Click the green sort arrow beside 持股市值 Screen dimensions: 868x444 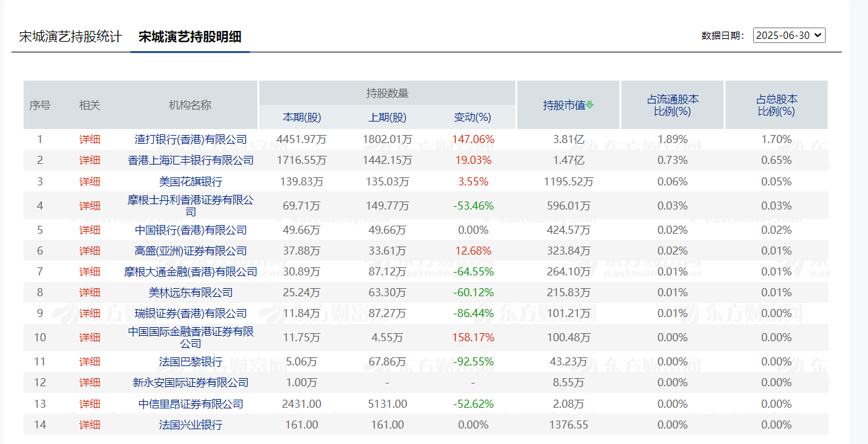click(x=590, y=105)
